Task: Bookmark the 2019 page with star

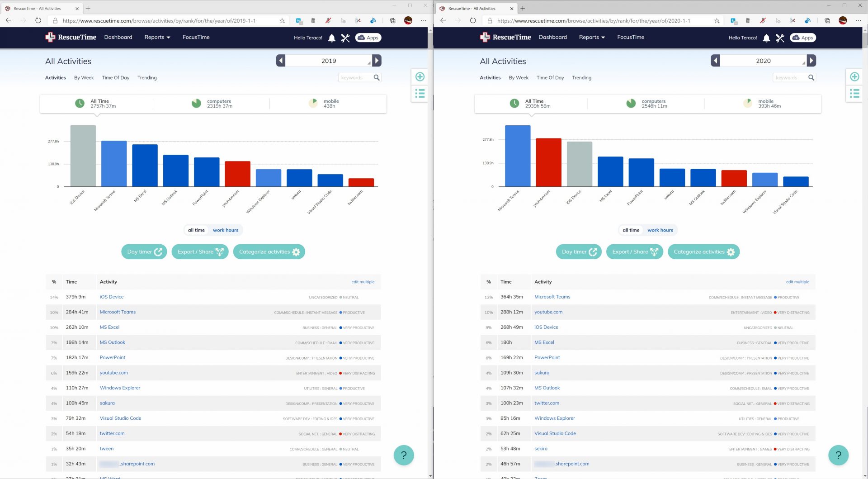Action: click(x=282, y=20)
